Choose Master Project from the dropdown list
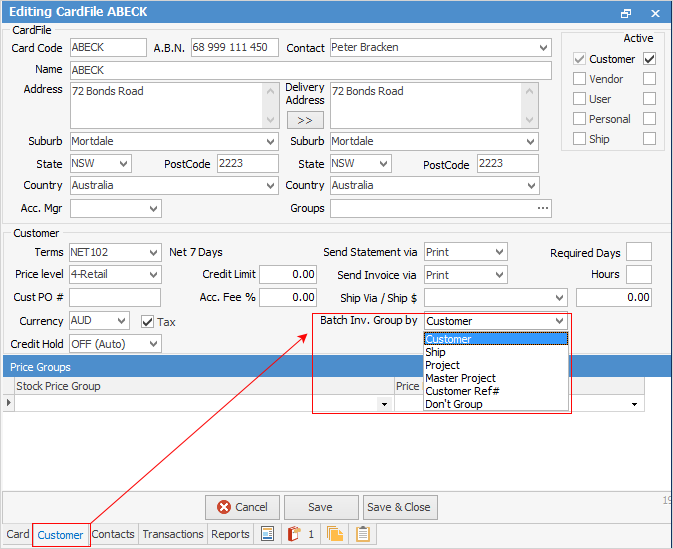Image resolution: width=673 pixels, height=549 pixels. pyautogui.click(x=460, y=378)
